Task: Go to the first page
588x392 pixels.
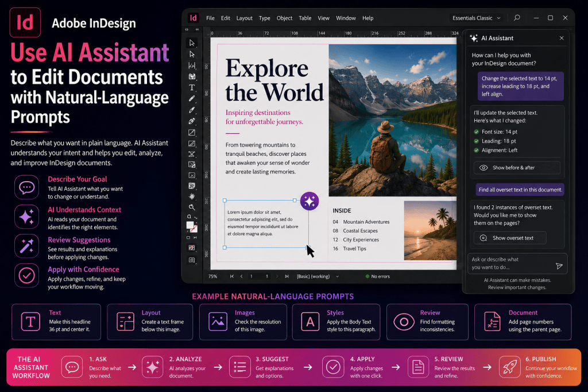Action: tap(232, 276)
